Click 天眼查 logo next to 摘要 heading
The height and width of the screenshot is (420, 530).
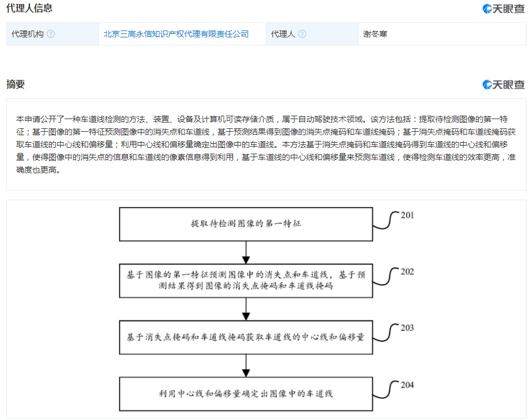pyautogui.click(x=504, y=85)
